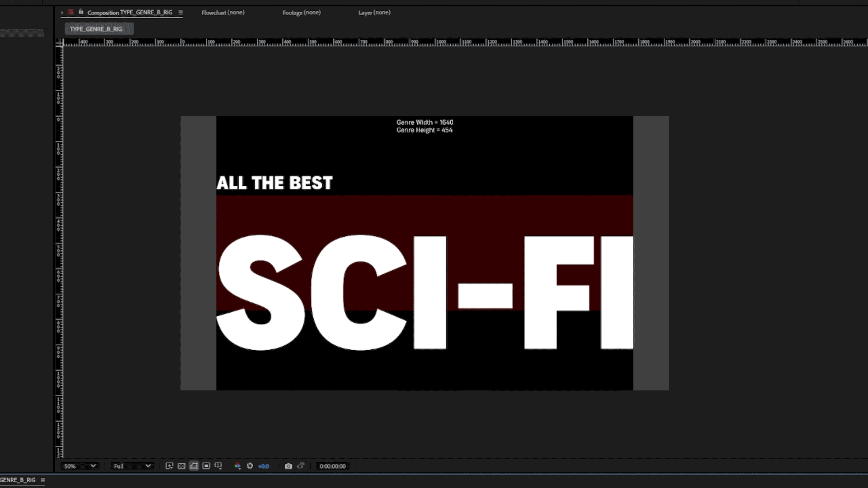Switch to Layer (none) tab
Viewport: 868px width, 488px height.
click(374, 13)
